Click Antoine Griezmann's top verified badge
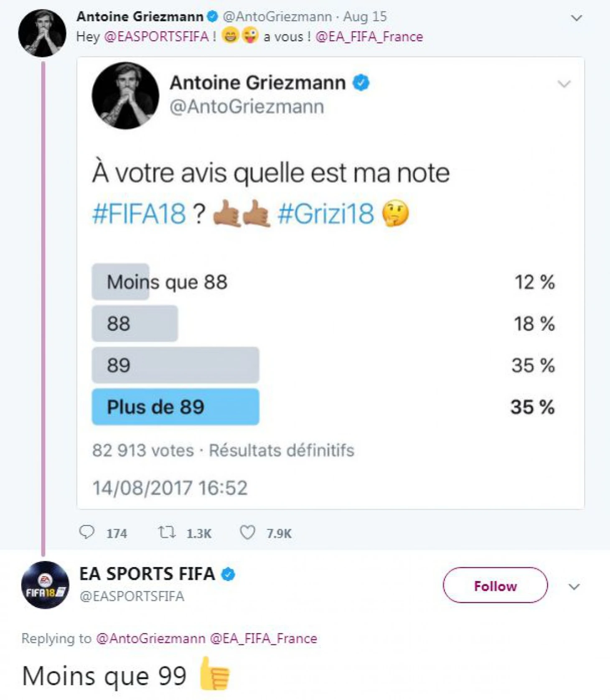610x700 pixels. tap(213, 17)
